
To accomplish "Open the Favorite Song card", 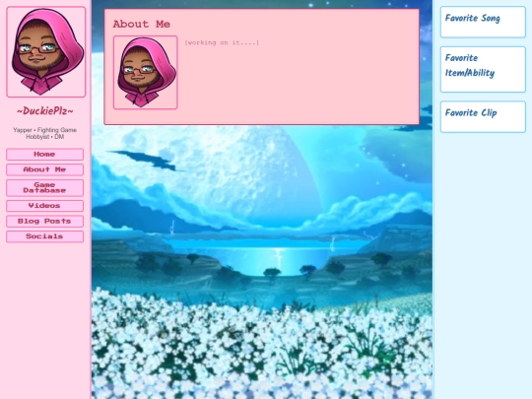I will [483, 22].
